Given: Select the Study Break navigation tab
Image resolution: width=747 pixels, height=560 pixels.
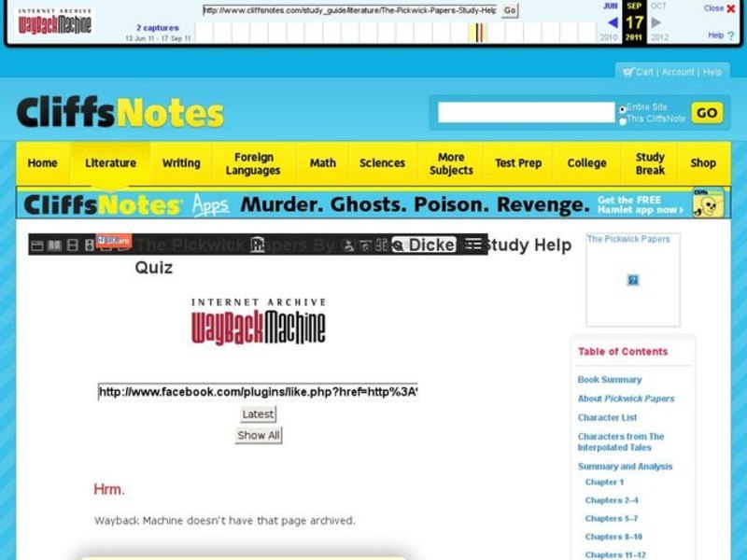Looking at the screenshot, I should coord(650,162).
